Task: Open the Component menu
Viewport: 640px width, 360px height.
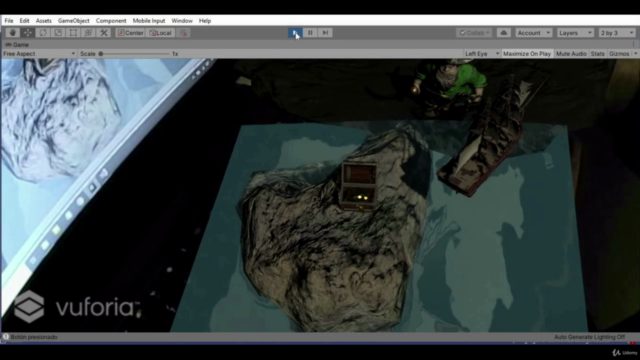Action: click(x=111, y=20)
